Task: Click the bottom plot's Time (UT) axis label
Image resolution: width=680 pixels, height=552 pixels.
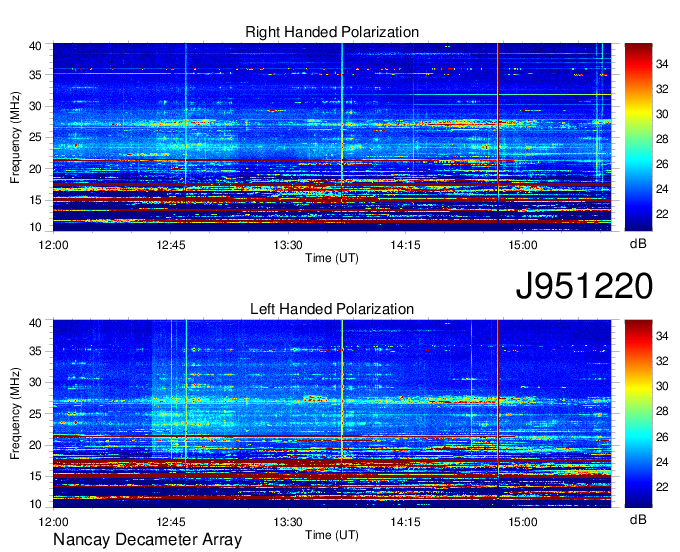Action: pyautogui.click(x=332, y=535)
